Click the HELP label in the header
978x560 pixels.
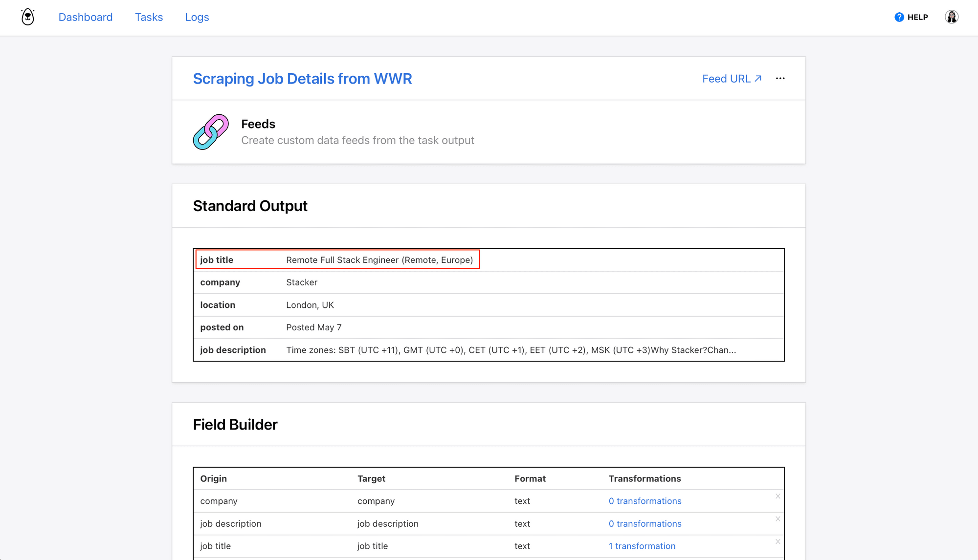click(x=917, y=16)
